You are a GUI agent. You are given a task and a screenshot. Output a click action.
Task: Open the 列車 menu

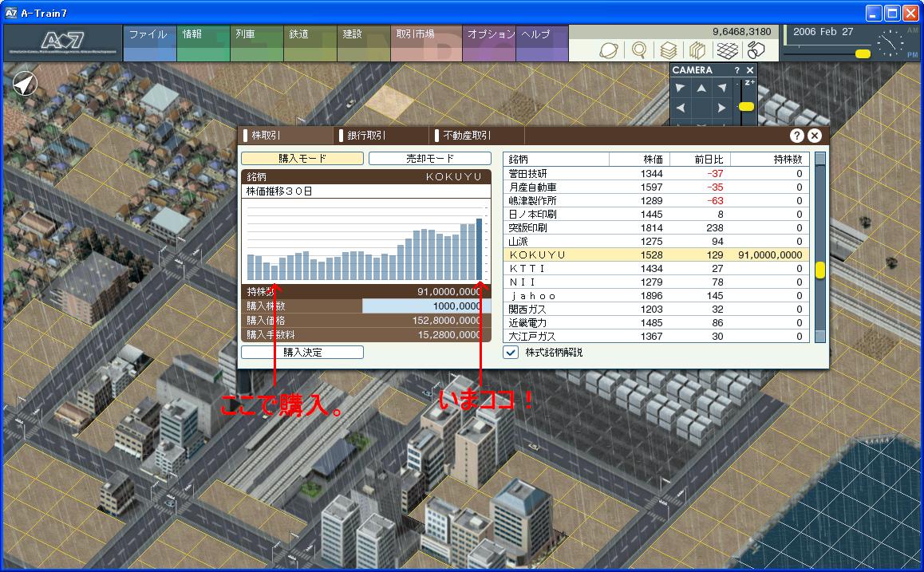tap(257, 43)
